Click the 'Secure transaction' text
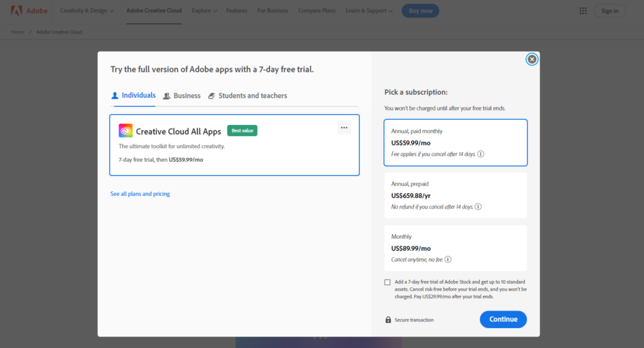 click(414, 320)
